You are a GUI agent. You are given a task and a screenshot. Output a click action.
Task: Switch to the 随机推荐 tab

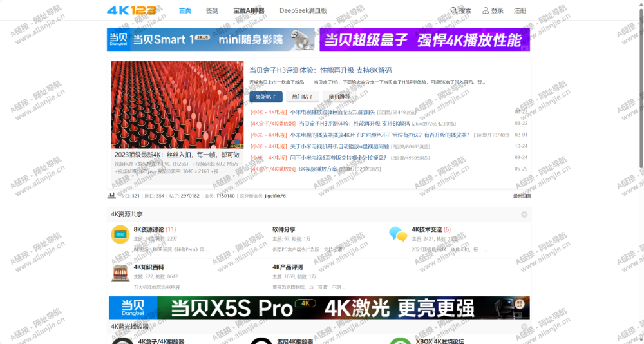[339, 97]
